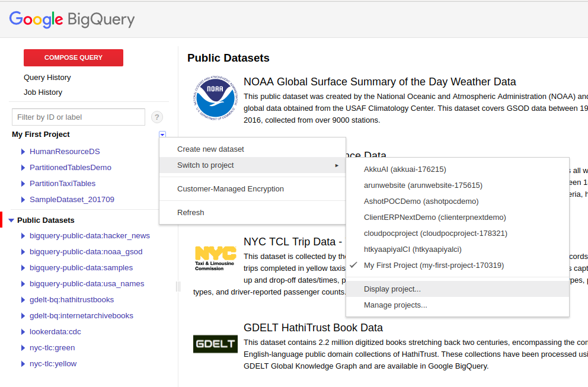The width and height of the screenshot is (588, 387).
Task: Select Refresh in the context menu
Action: click(190, 212)
